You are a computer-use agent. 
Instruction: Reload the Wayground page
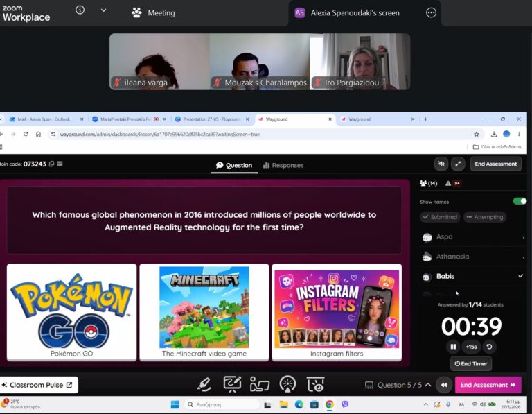[x=26, y=134]
